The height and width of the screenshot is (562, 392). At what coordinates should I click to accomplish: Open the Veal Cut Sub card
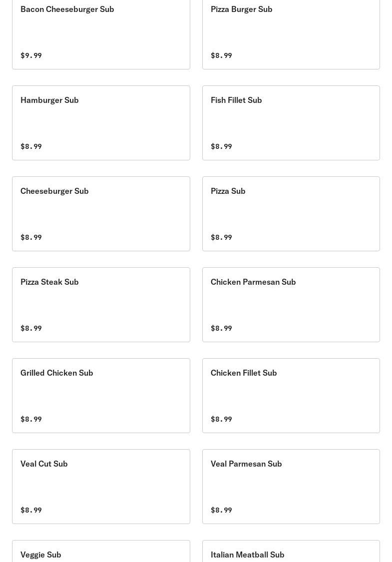click(x=101, y=487)
